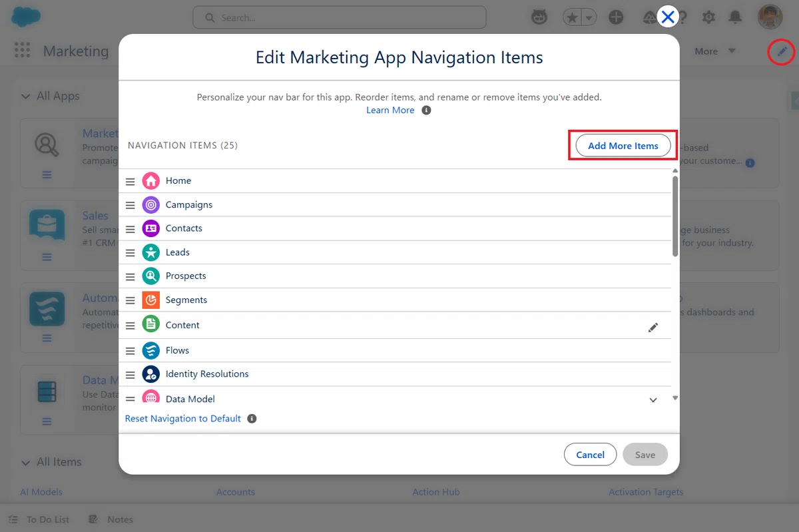Click the Contacts card icon
The height and width of the screenshot is (532, 799).
151,228
